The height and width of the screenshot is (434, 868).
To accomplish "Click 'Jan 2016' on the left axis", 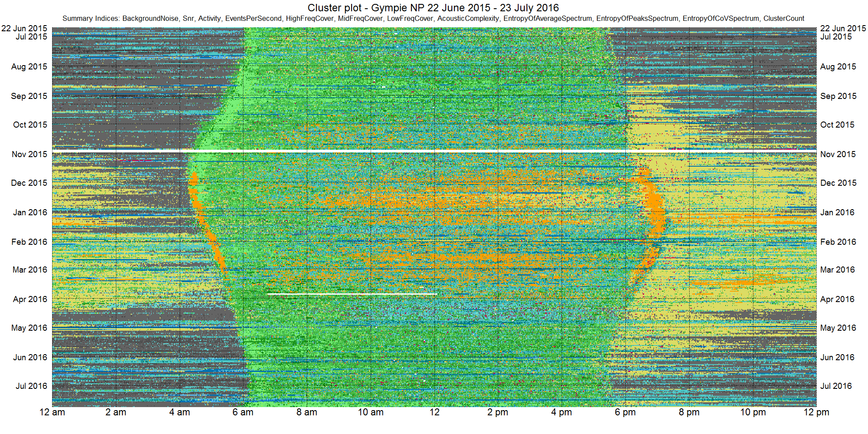I will coord(30,212).
